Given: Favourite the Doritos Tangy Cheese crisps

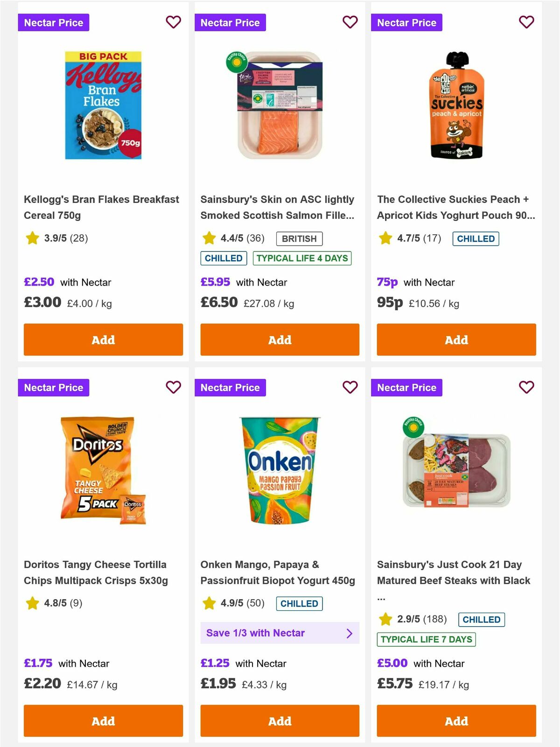Looking at the screenshot, I should (x=173, y=387).
